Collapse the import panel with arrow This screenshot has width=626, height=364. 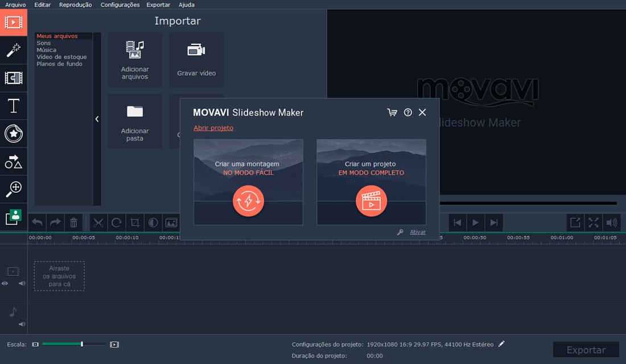pos(97,119)
